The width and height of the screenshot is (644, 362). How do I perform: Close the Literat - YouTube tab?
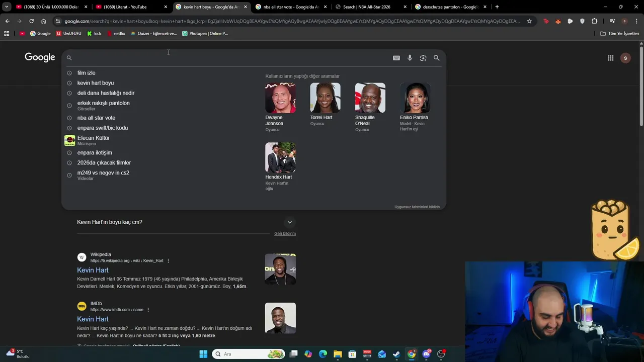[166, 7]
